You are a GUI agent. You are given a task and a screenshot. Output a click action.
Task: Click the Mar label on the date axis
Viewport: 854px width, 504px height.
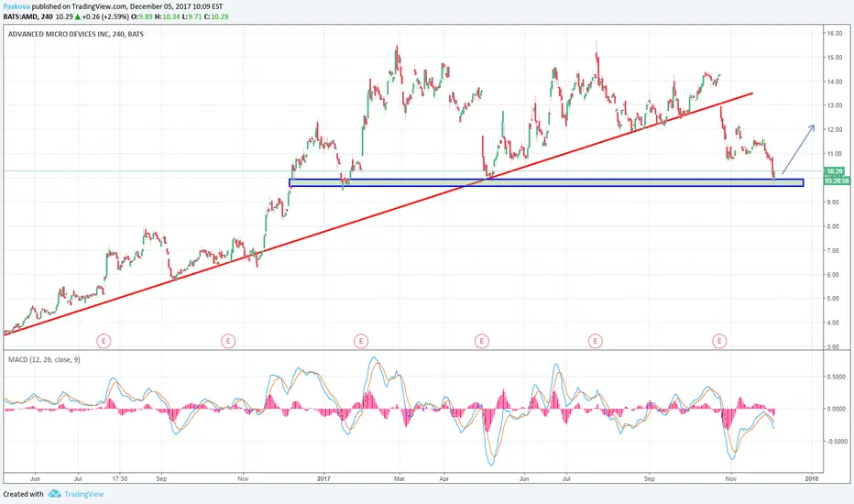click(400, 479)
